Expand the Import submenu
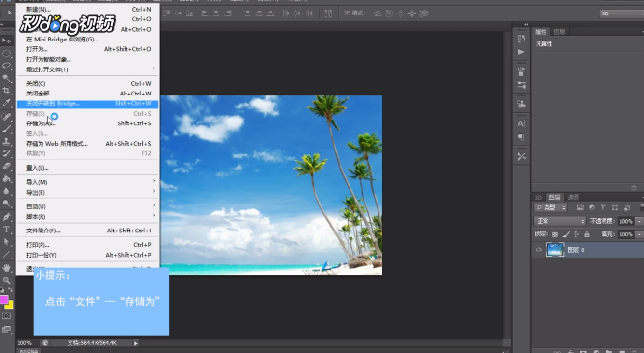Image resolution: width=644 pixels, height=353 pixels. tap(154, 181)
